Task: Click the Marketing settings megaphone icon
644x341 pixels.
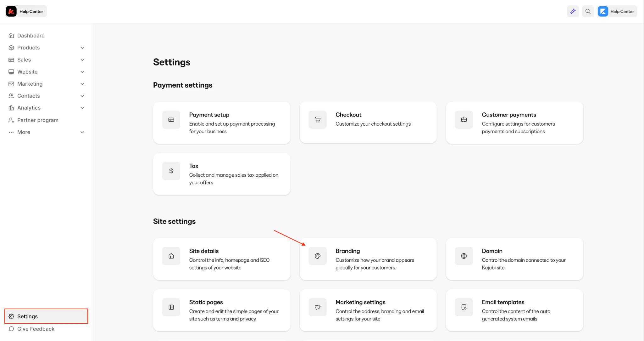Action: pyautogui.click(x=318, y=307)
